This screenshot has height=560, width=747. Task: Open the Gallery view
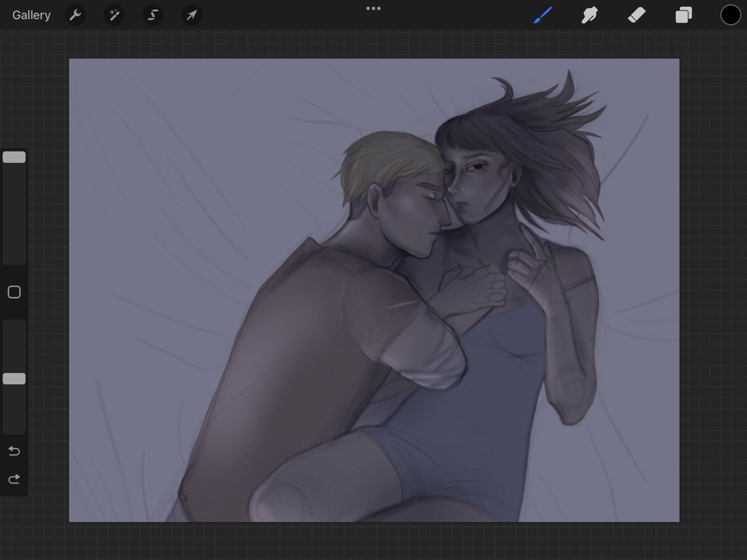pos(31,15)
